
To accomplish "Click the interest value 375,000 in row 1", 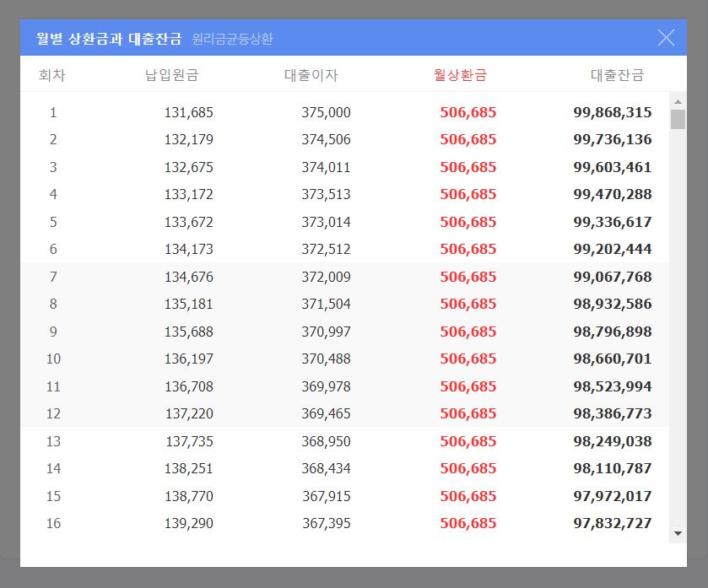I will coord(327,112).
